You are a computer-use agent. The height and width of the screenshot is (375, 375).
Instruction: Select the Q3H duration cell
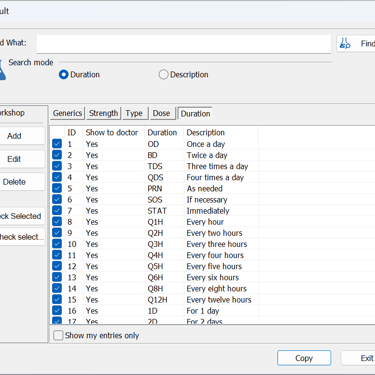click(x=155, y=244)
